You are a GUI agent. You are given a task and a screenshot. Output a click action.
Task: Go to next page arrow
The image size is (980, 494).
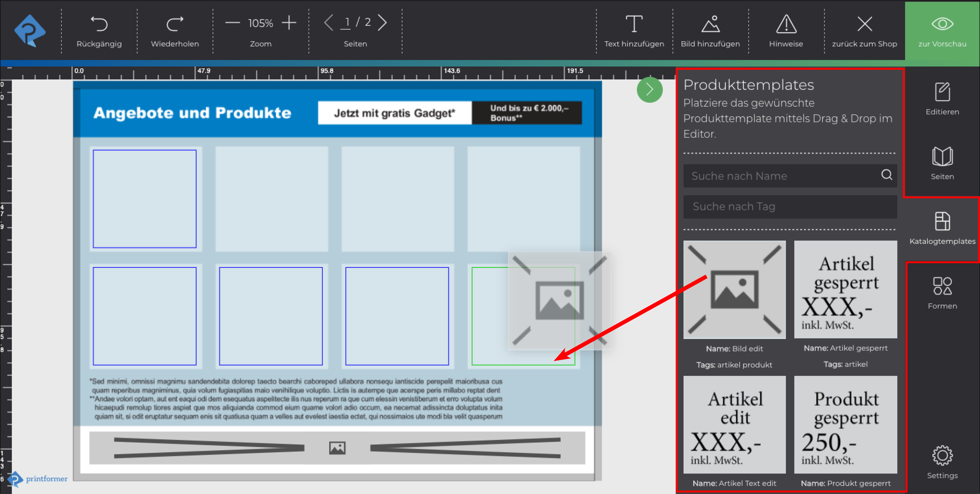382,23
